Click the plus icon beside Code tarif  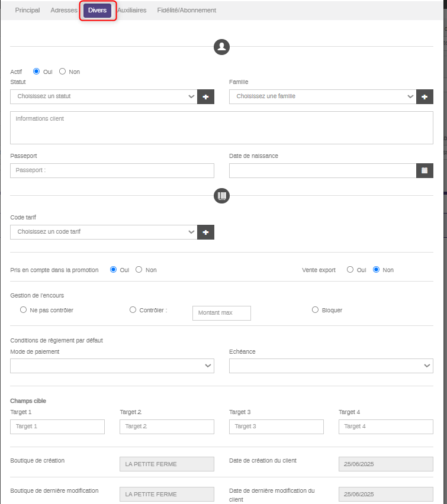(x=205, y=232)
